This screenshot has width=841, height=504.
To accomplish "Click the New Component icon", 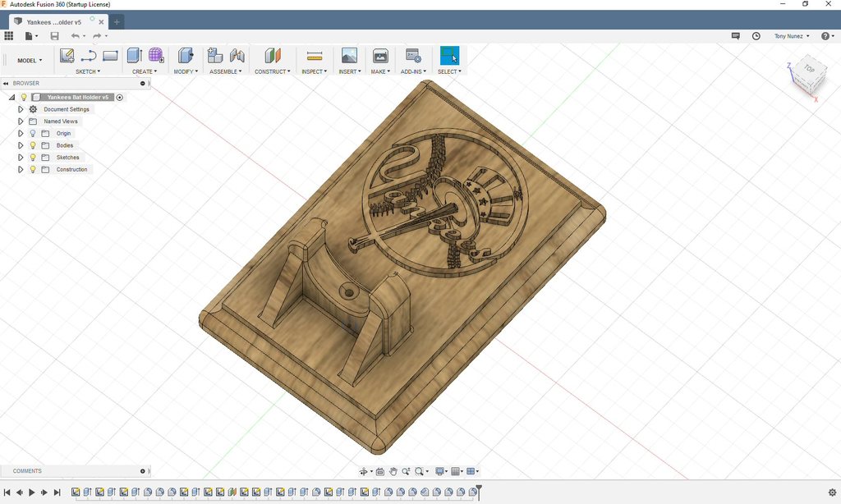I will pos(215,55).
